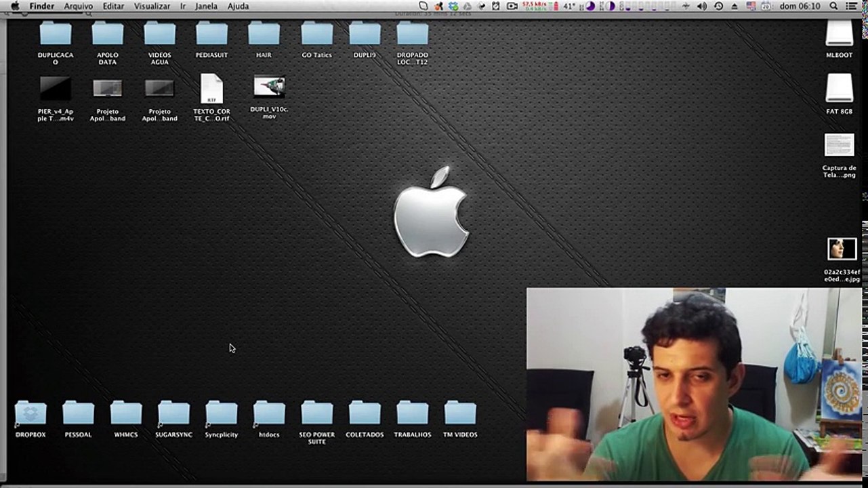Click the eject icon in menu bar
Image resolution: width=868 pixels, height=488 pixels.
[735, 6]
